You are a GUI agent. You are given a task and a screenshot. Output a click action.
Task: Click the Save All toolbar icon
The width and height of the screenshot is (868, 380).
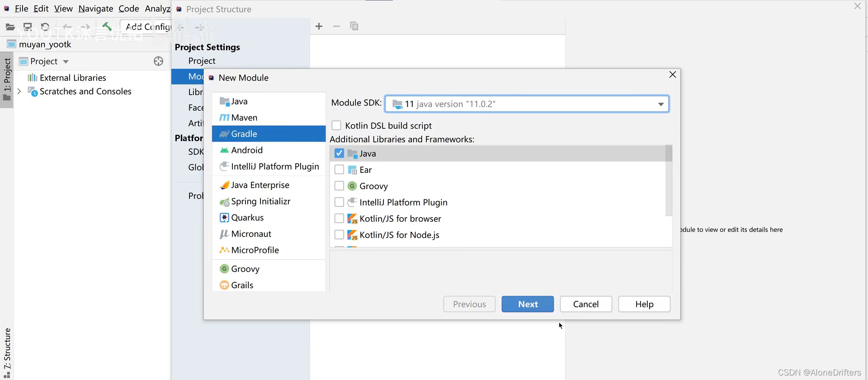click(28, 27)
